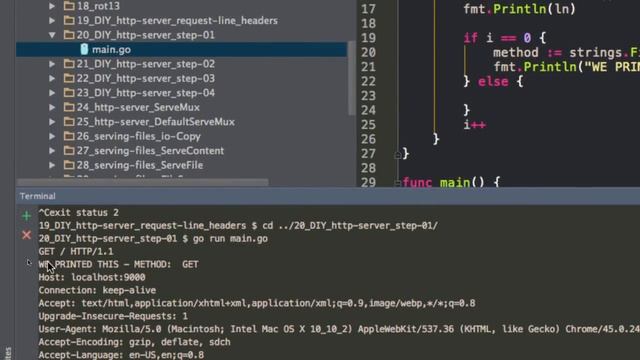Expand the 26_serving-files_io-Copy arrow

point(52,136)
